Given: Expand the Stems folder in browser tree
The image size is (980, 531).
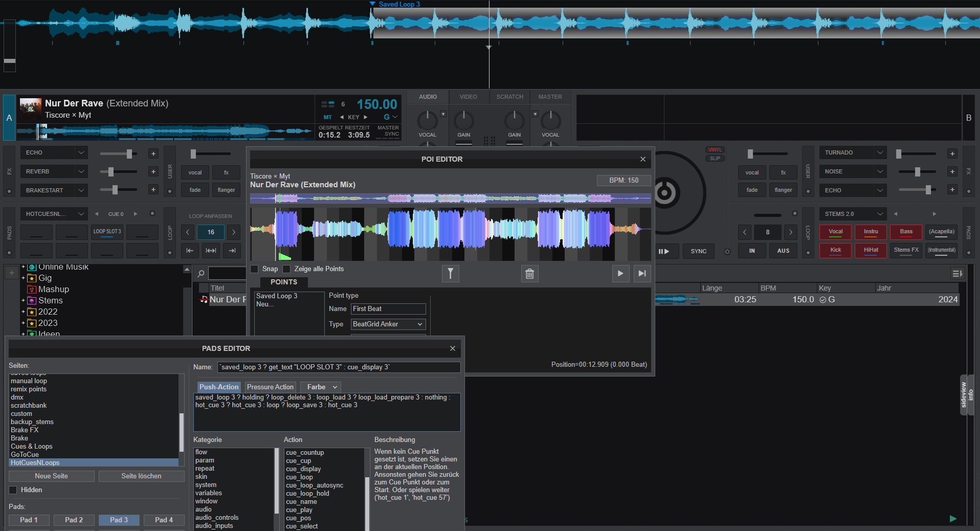Looking at the screenshot, I should click(x=23, y=301).
